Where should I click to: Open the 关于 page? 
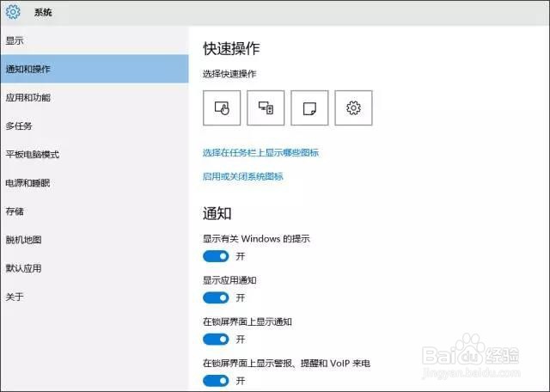tap(95, 297)
